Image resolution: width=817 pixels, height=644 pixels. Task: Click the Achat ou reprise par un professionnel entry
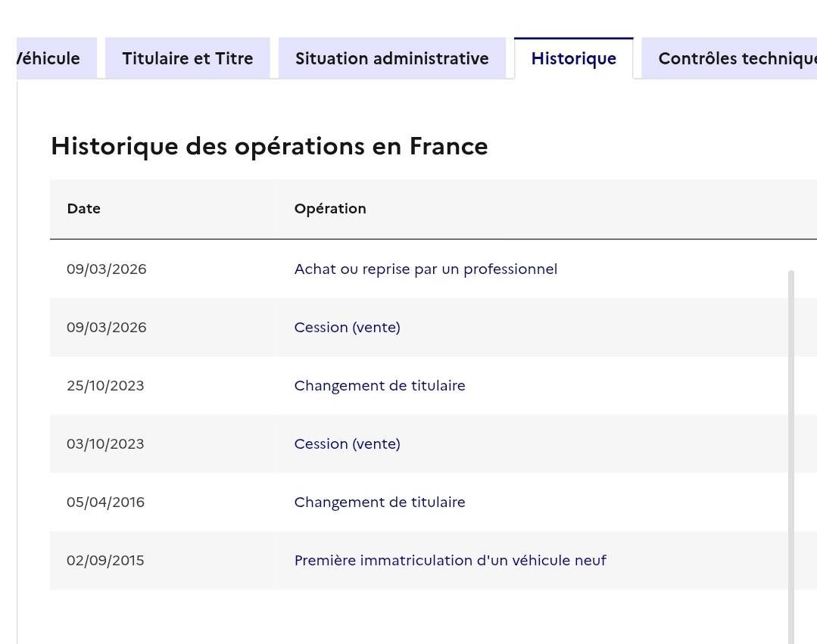tap(426, 269)
